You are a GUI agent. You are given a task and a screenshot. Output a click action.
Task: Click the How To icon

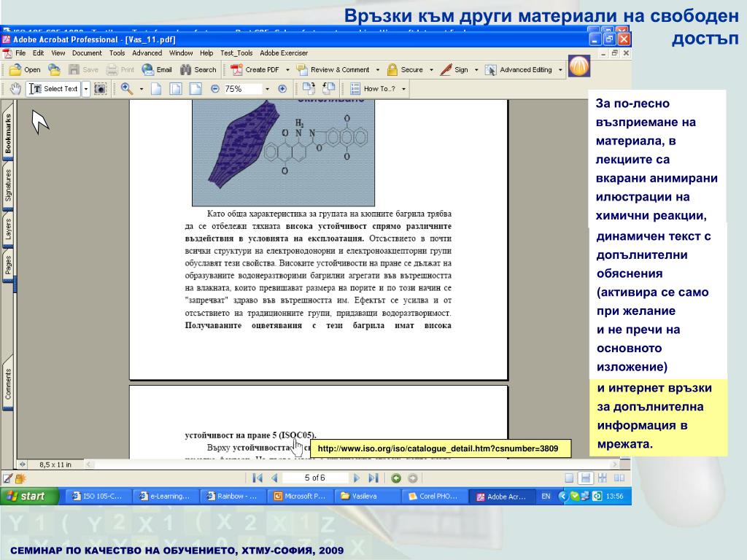[x=355, y=88]
